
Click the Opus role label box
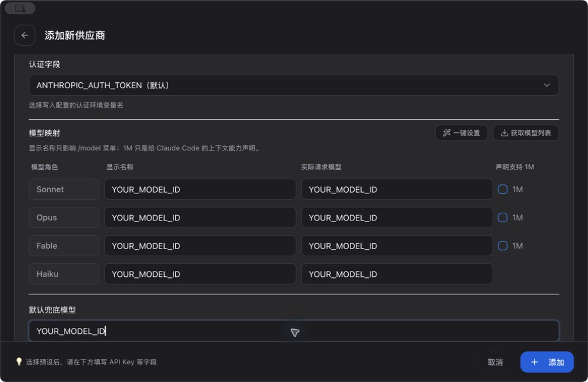pyautogui.click(x=64, y=217)
